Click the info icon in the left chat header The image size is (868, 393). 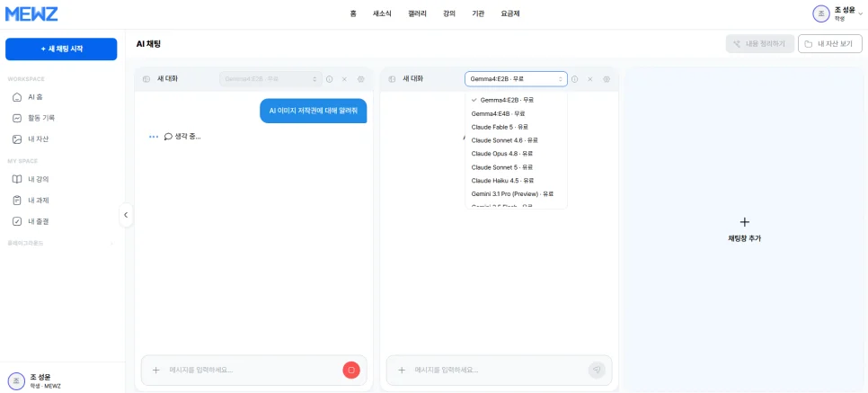(x=330, y=79)
